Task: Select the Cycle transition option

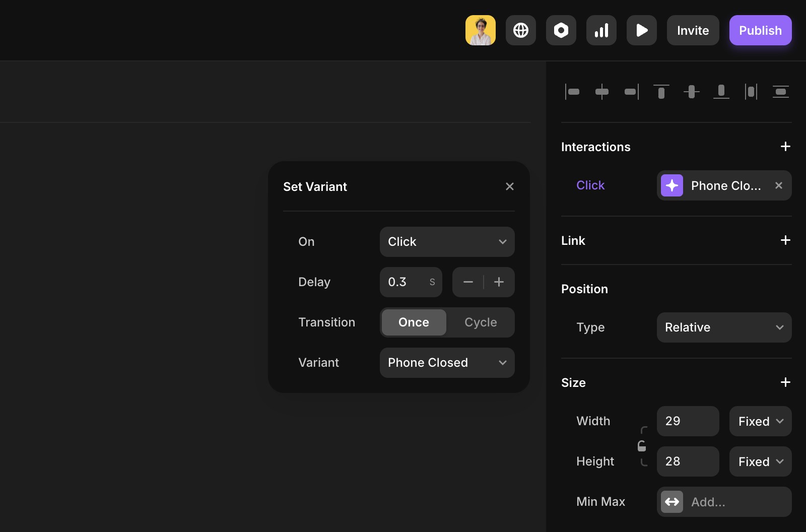Action: 481,322
